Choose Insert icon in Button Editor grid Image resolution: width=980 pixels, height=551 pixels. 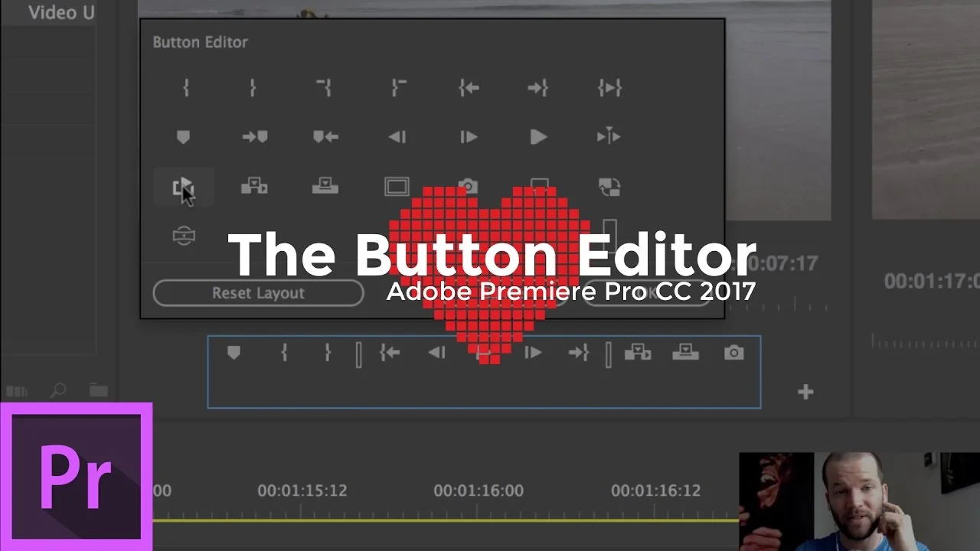click(x=254, y=186)
